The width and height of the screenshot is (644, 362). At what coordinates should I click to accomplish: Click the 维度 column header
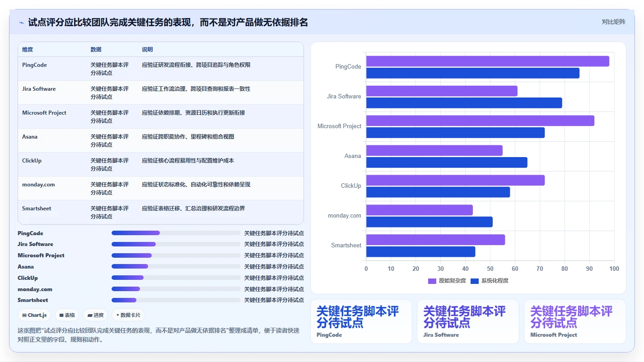pos(28,50)
